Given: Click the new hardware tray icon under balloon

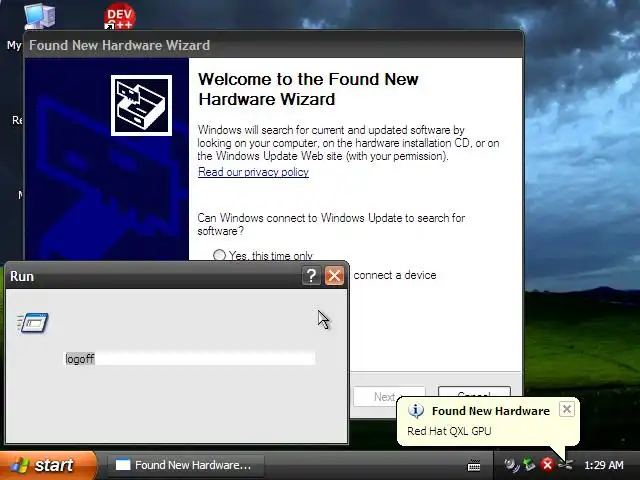Looking at the screenshot, I should 566,464.
